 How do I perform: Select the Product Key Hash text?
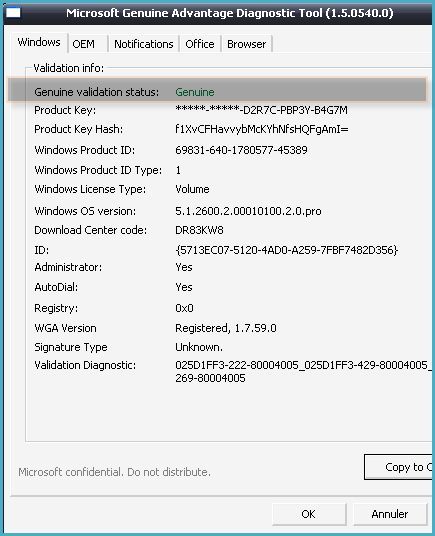pyautogui.click(x=262, y=129)
